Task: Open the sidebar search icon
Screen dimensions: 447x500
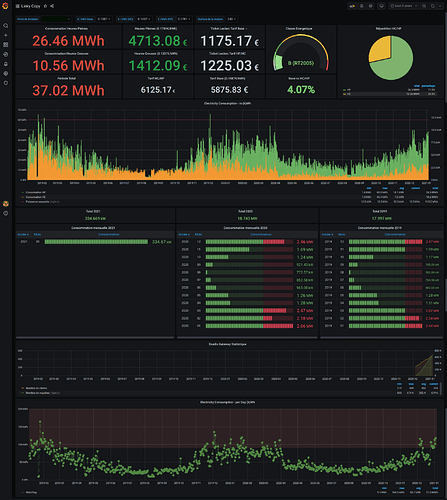Action: tap(6, 26)
